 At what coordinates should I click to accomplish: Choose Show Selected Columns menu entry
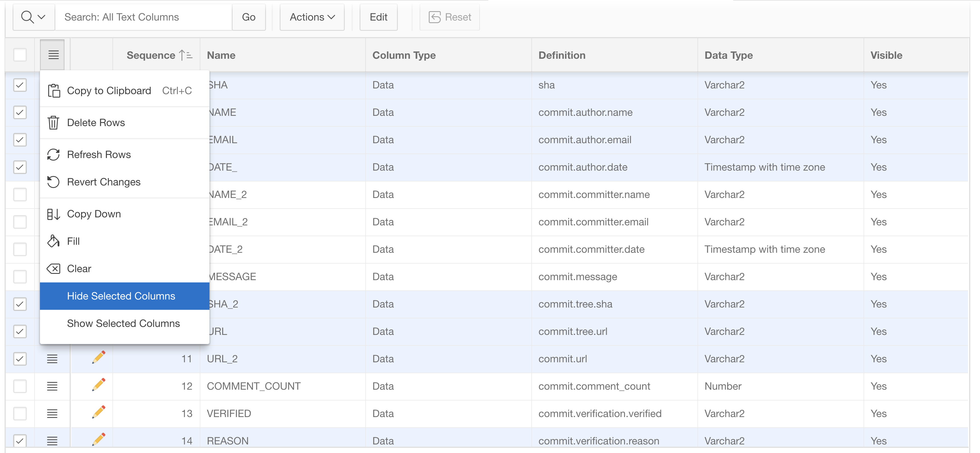point(123,323)
